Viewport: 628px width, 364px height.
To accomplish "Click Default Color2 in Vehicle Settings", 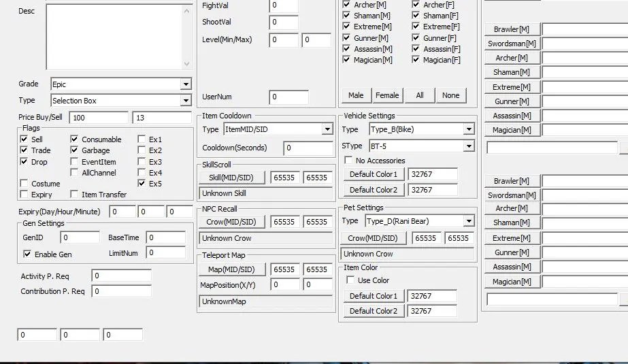I will (x=374, y=190).
